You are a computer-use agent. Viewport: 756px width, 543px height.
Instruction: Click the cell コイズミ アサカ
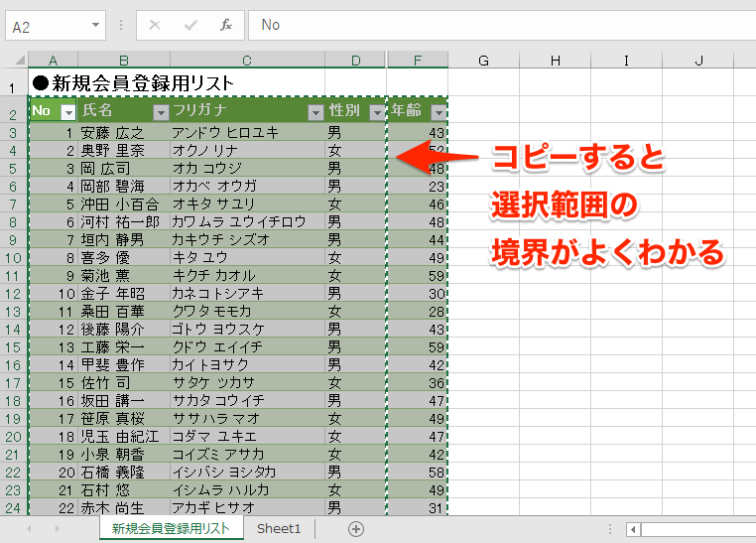(x=247, y=454)
